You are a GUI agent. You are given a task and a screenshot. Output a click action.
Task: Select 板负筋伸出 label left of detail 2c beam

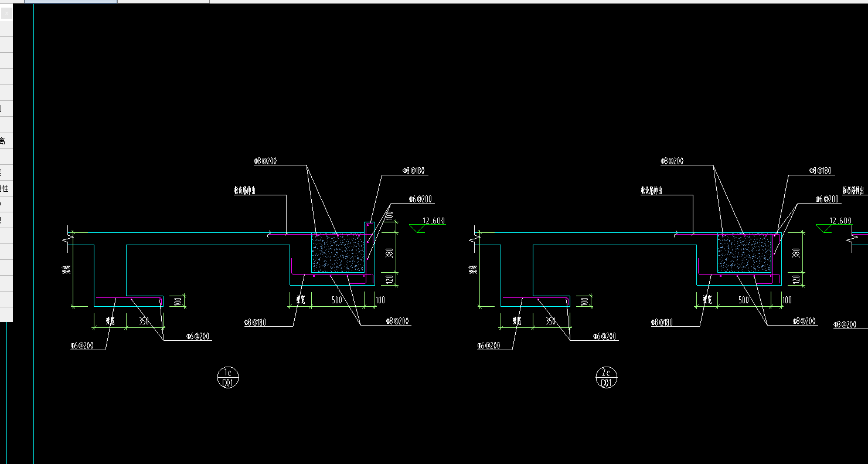pyautogui.click(x=651, y=191)
